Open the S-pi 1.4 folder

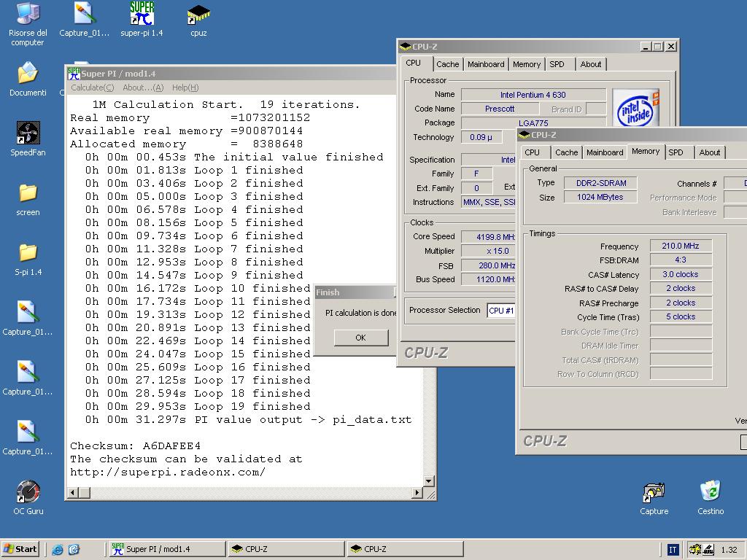[28, 260]
